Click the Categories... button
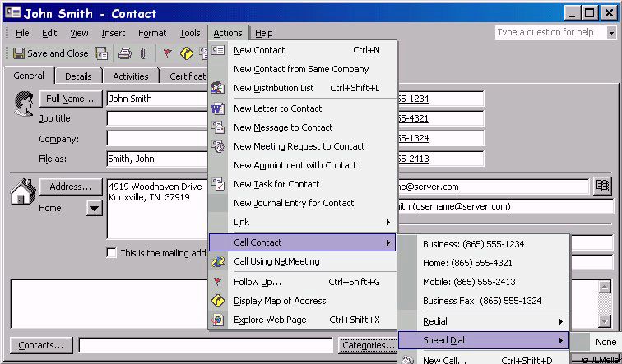622x364 pixels. tap(368, 345)
